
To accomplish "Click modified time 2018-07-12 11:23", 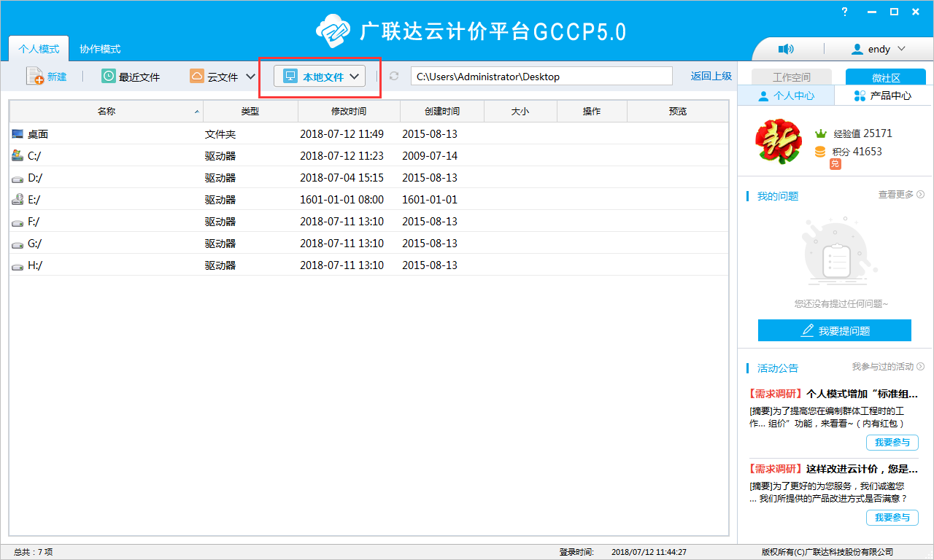I will click(x=341, y=156).
